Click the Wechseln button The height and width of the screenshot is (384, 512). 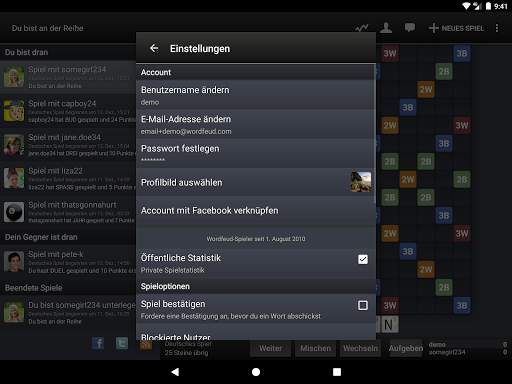360,348
